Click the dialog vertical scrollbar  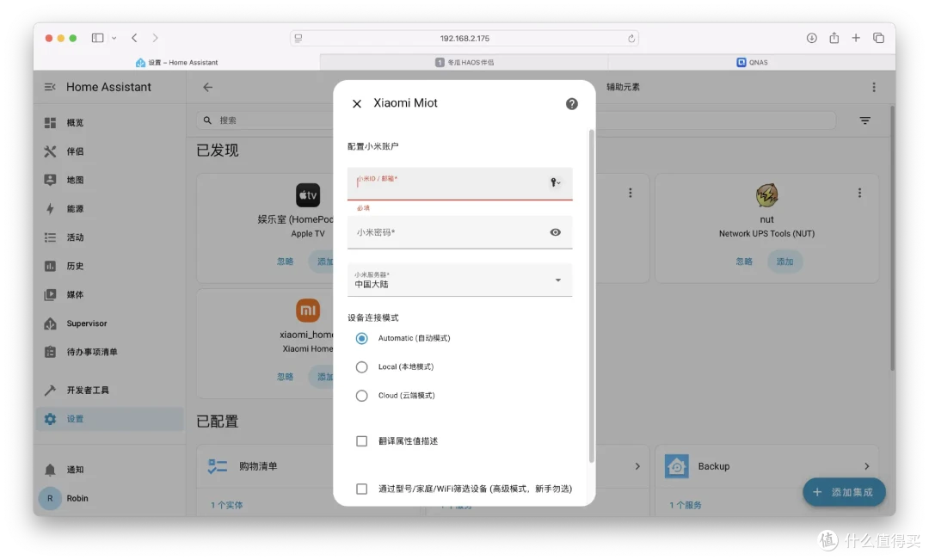591,296
